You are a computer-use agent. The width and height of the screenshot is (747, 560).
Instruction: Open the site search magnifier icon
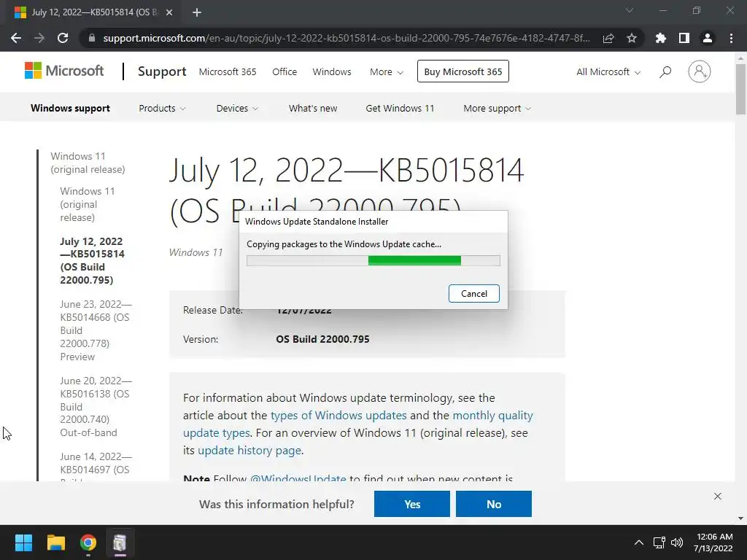click(665, 72)
